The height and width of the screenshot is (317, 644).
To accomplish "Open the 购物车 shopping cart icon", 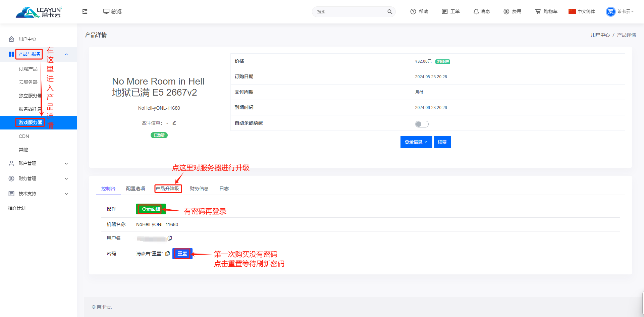I will coord(538,11).
